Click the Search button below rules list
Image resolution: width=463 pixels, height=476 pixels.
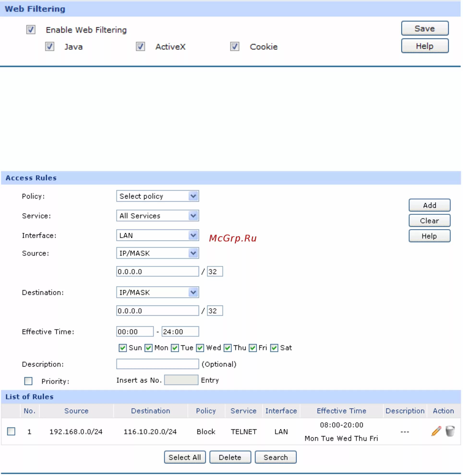pos(275,457)
